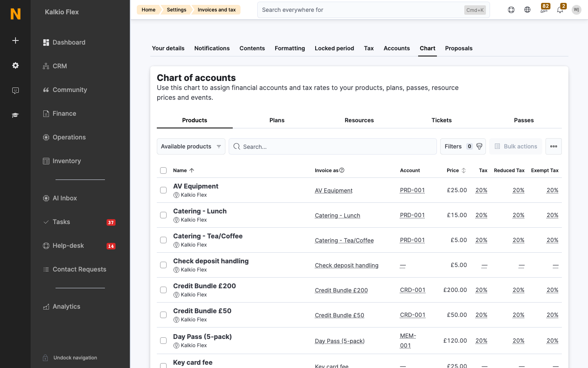
Task: Switch to the Plans tab
Action: coord(277,120)
